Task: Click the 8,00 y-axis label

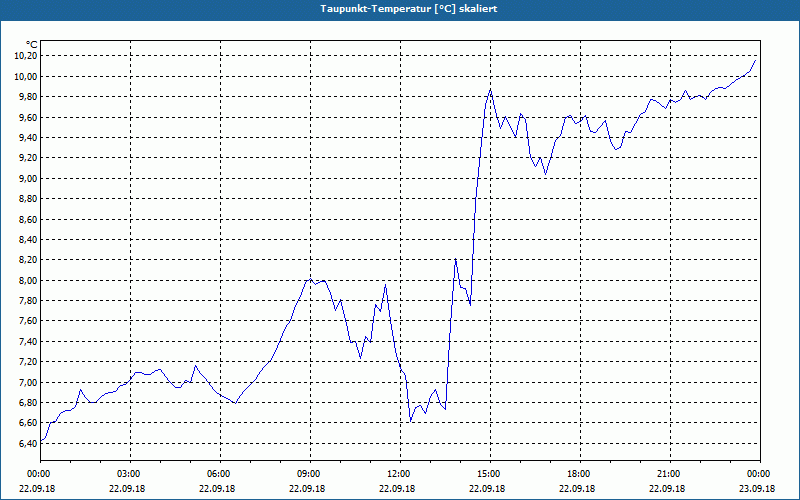Action: click(28, 281)
